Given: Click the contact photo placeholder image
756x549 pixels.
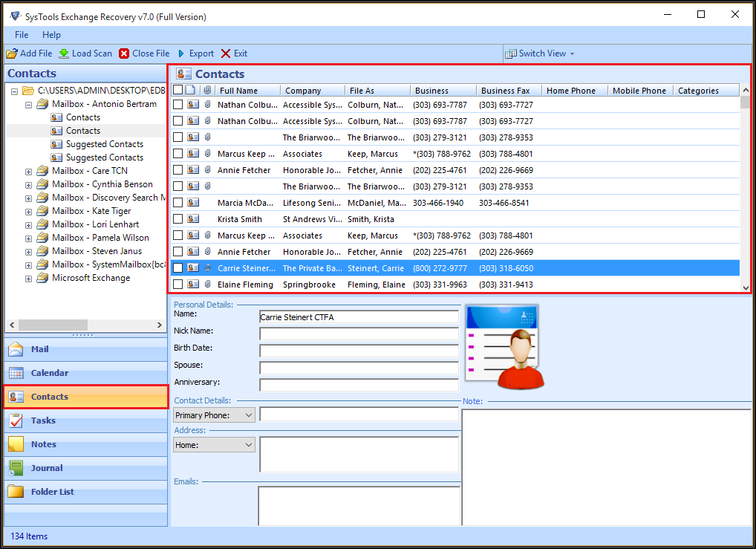Looking at the screenshot, I should point(505,348).
